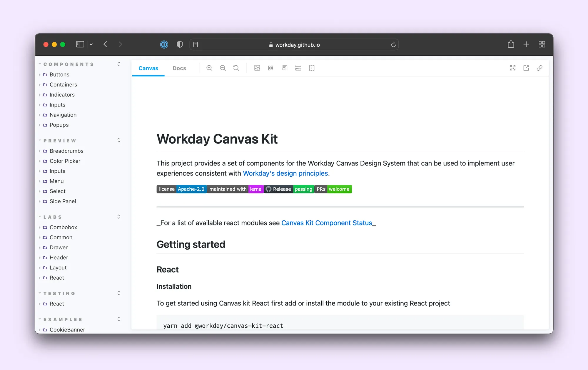Viewport: 588px width, 370px height.
Task: Toggle the grid overlay icon
Action: (271, 68)
